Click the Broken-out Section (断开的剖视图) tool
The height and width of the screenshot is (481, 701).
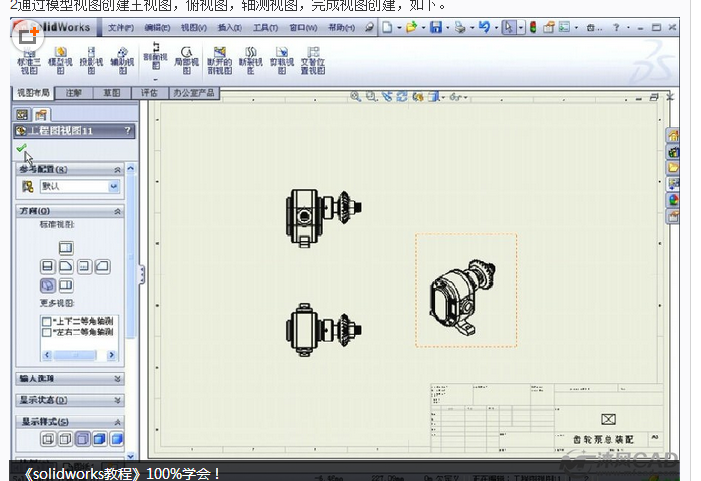(220, 60)
